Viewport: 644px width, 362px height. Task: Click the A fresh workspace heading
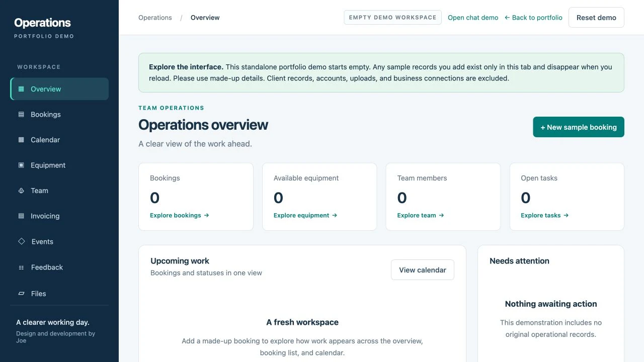tap(302, 322)
